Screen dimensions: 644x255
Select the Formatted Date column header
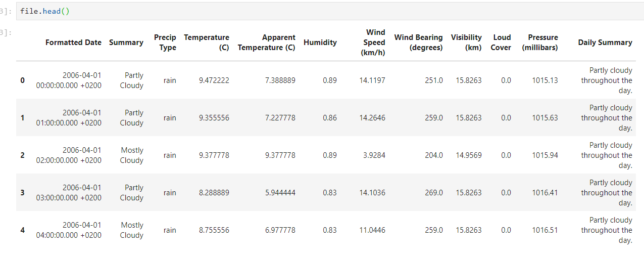pyautogui.click(x=73, y=42)
